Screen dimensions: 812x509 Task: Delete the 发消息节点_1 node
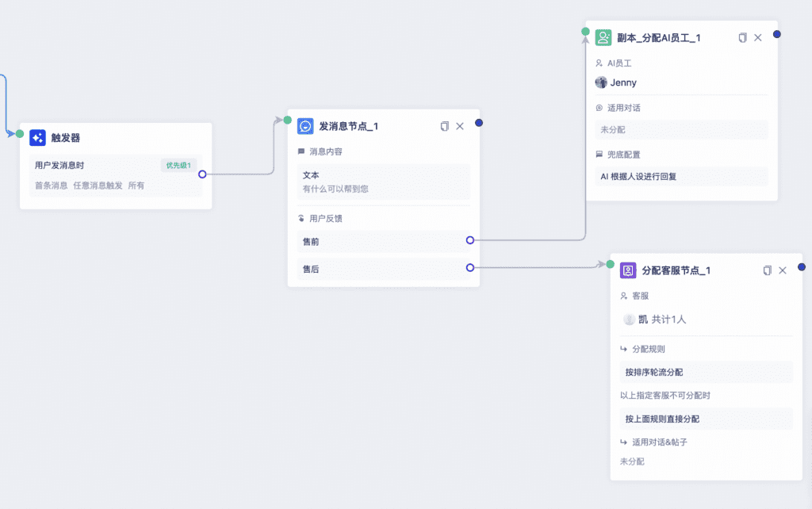(460, 126)
